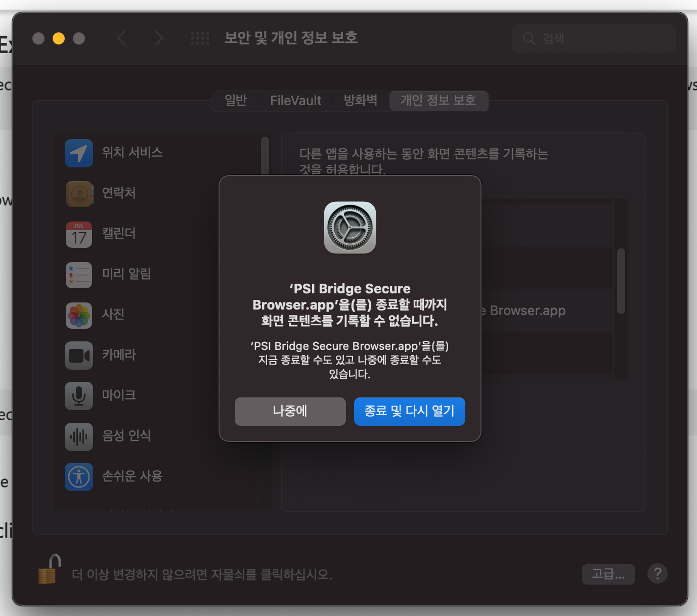Click the 위치 서비스 location arrow icon
The width and height of the screenshot is (697, 616).
(x=79, y=153)
